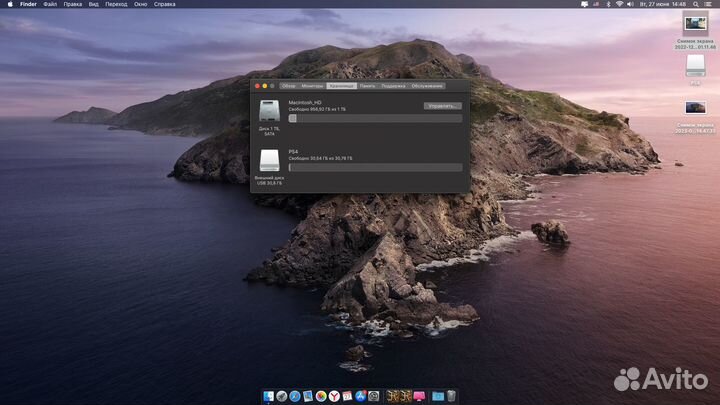Click the Управлять… button
Image resolution: width=720 pixels, height=405 pixels.
442,106
